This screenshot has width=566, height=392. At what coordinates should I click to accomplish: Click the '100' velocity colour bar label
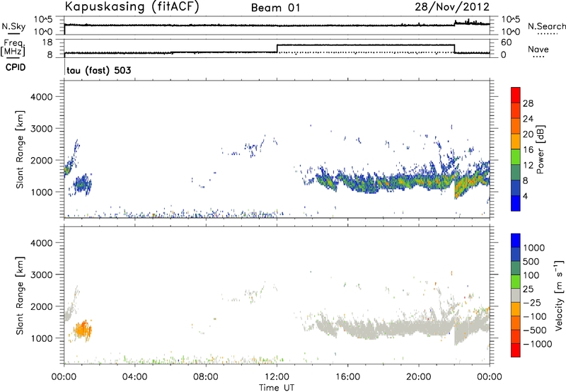tap(531, 275)
